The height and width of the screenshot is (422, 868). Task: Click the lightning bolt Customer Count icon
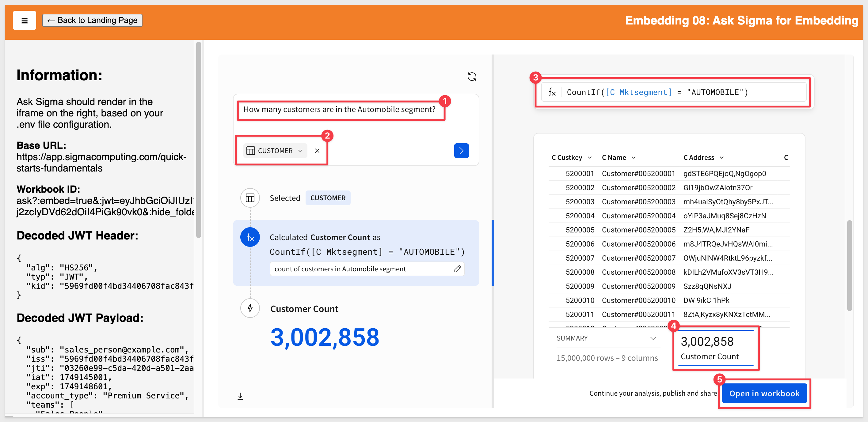pyautogui.click(x=250, y=308)
